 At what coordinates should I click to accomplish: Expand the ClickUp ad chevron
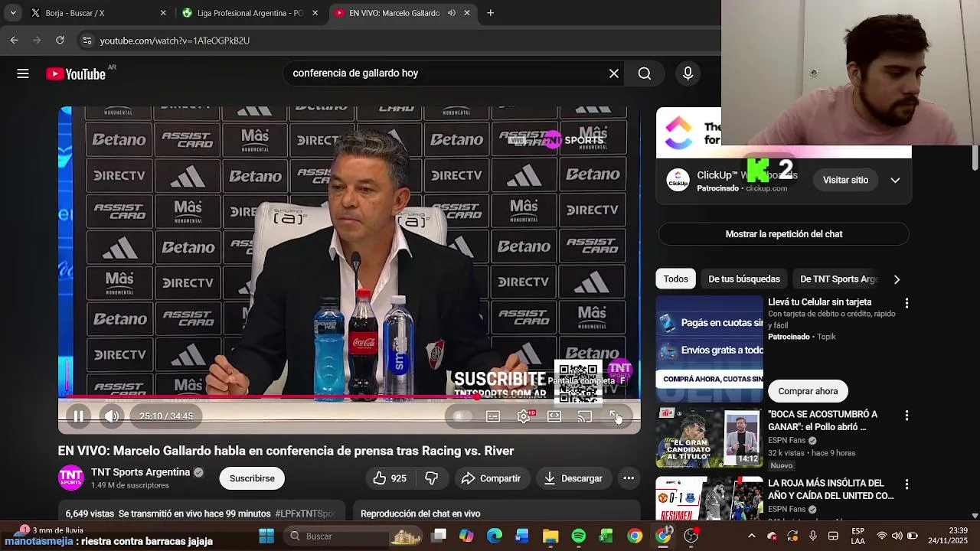click(895, 180)
